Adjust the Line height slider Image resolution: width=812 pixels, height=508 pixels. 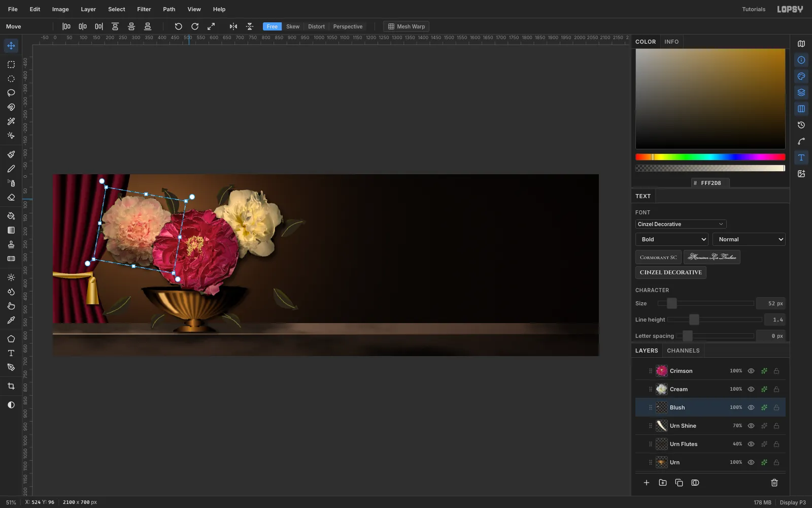click(x=715, y=320)
